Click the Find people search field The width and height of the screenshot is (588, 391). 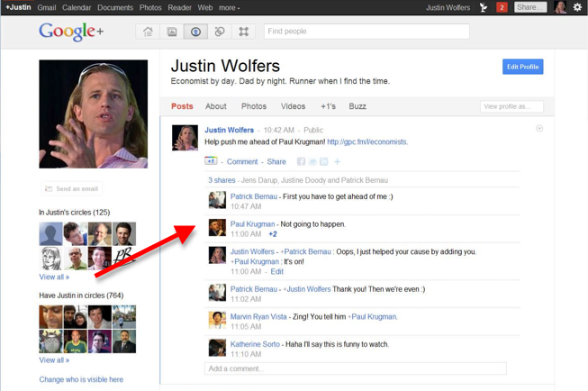click(366, 32)
